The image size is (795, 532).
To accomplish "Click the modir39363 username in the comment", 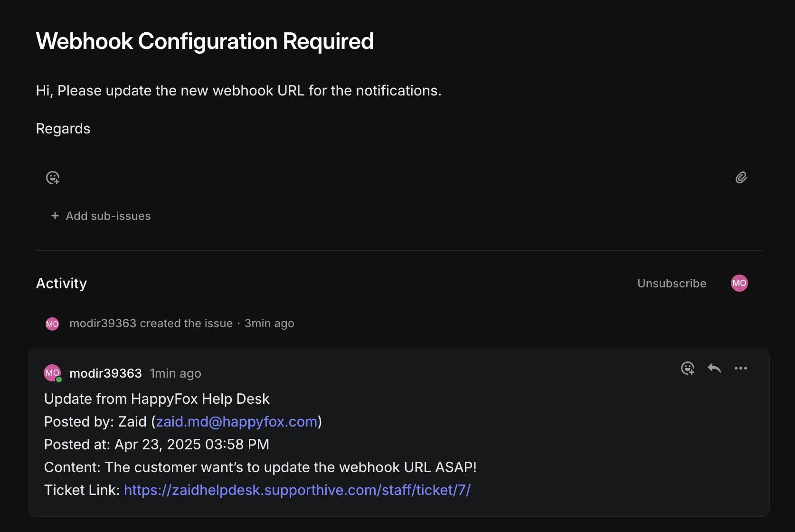I will [x=106, y=373].
